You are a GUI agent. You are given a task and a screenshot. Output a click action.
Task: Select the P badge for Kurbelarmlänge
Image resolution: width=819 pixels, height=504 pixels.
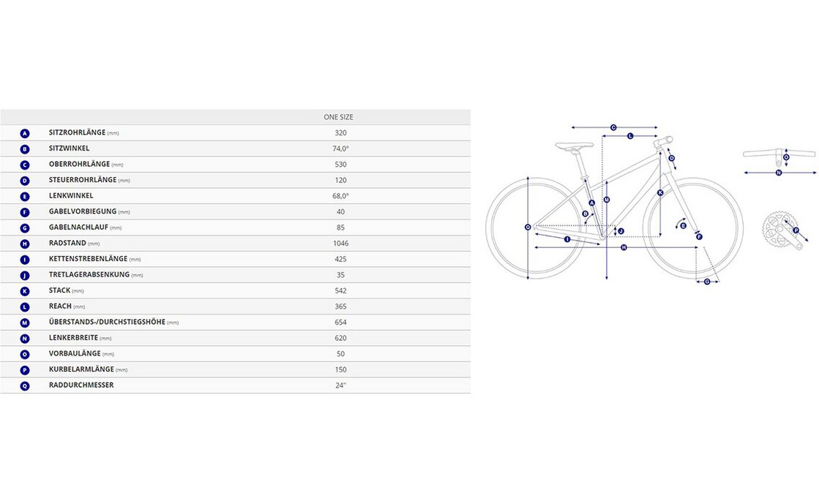24,370
